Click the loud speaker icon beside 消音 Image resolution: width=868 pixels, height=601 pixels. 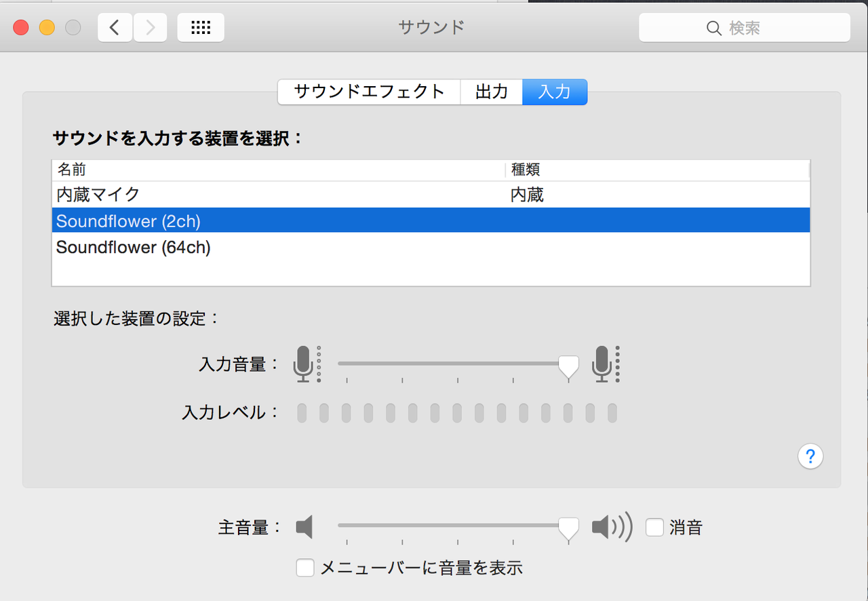[x=612, y=527]
